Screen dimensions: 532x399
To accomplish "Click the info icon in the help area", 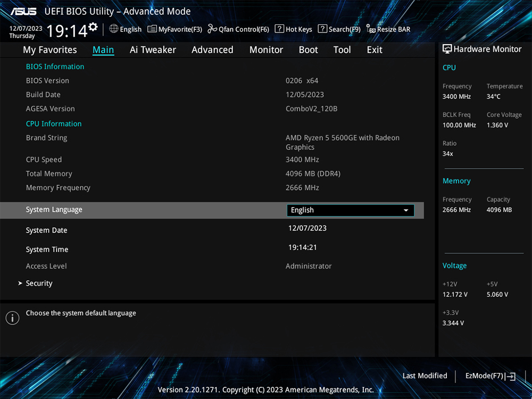I will [12, 318].
